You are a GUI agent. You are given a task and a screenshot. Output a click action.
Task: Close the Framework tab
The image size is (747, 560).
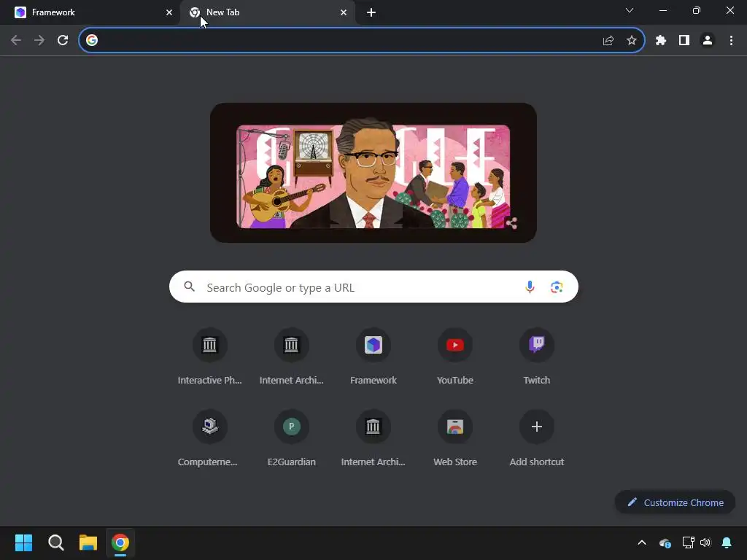point(169,12)
